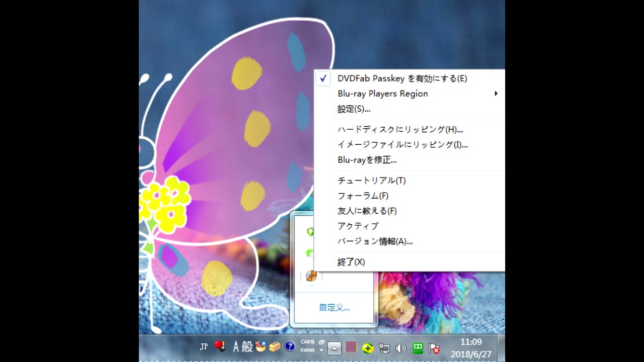The image size is (644, 362).
Task: Open チュートリアル(T) menu item
Action: 409,180
